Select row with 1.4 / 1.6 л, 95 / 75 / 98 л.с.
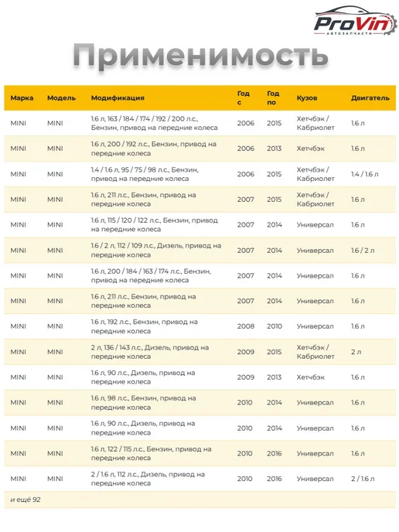Image resolution: width=399 pixels, height=532 pixels. pos(199,174)
